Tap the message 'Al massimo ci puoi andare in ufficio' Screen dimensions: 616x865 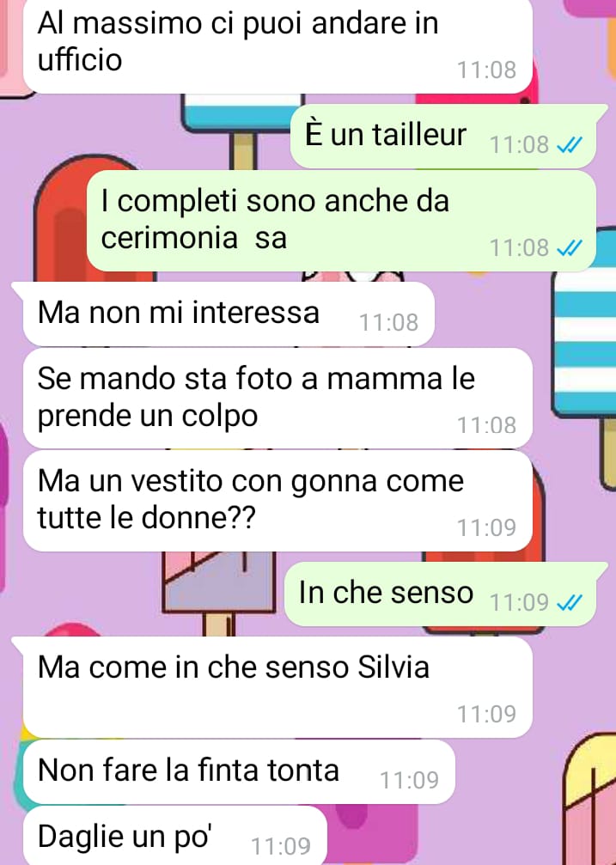[278, 46]
